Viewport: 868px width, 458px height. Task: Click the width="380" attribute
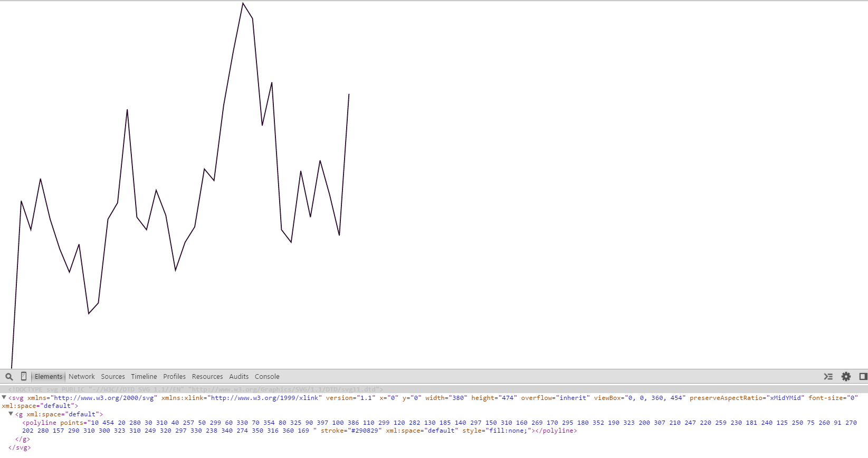446,398
